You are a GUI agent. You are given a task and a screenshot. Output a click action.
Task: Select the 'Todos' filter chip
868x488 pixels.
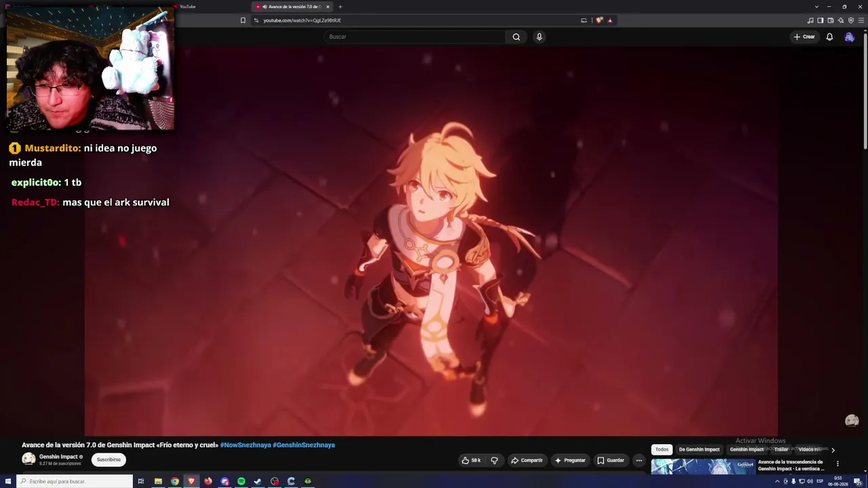(x=662, y=449)
